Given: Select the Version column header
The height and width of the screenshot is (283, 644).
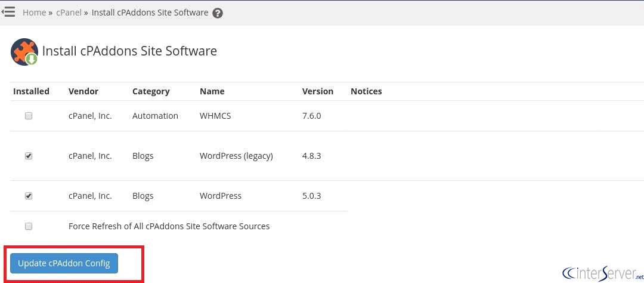Looking at the screenshot, I should [x=318, y=91].
